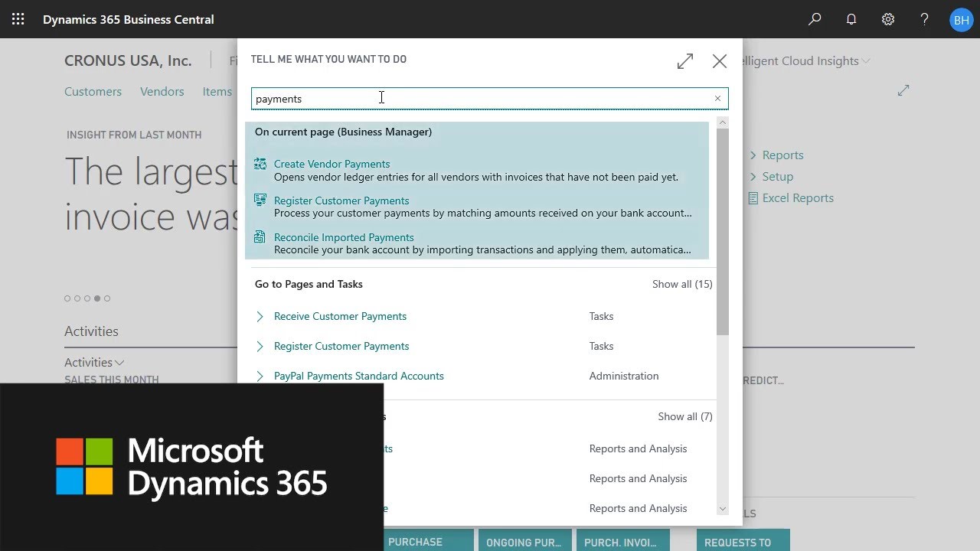Expand the Tell Me dialog to full screen
Screen dimensions: 980x551
(x=684, y=61)
